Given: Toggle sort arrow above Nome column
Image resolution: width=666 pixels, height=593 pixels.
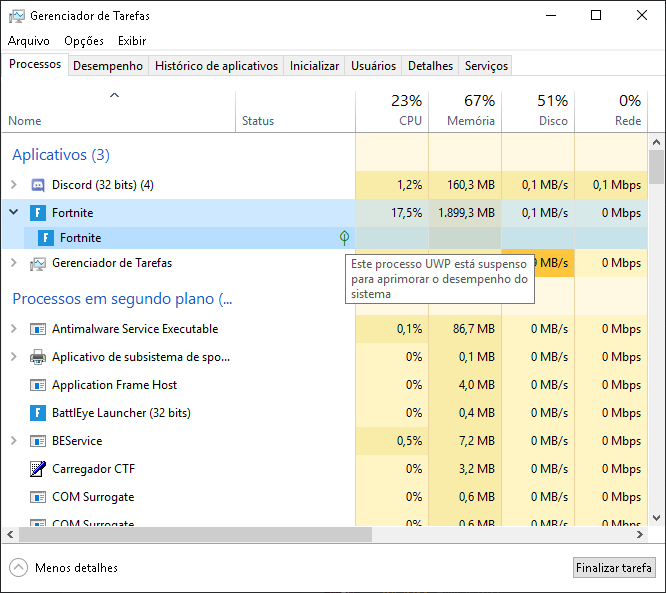Looking at the screenshot, I should (x=114, y=96).
